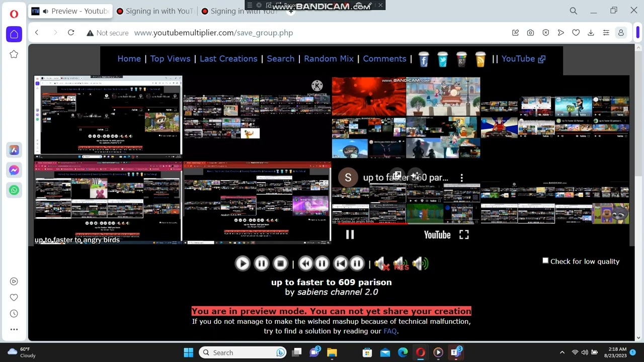Mute all with red X speaker icon
This screenshot has width=644, height=362.
(x=382, y=263)
